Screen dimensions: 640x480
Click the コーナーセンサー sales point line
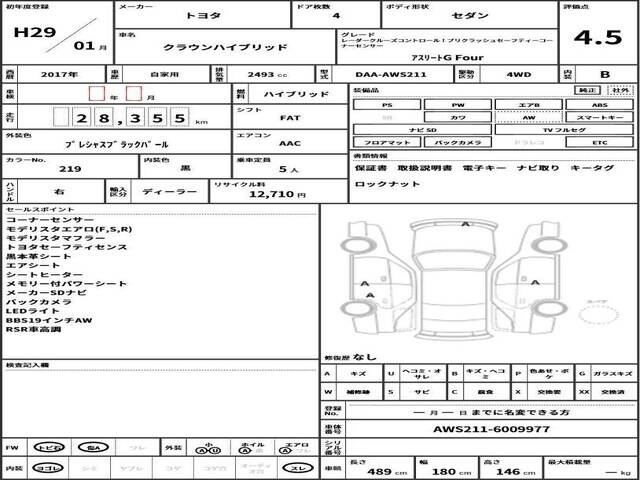(x=51, y=219)
